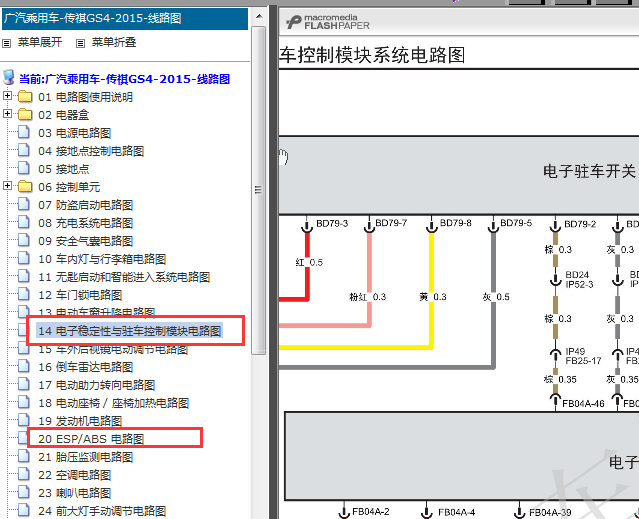
Task: Expand the 06 控制单元 folder
Action: [x=7, y=186]
